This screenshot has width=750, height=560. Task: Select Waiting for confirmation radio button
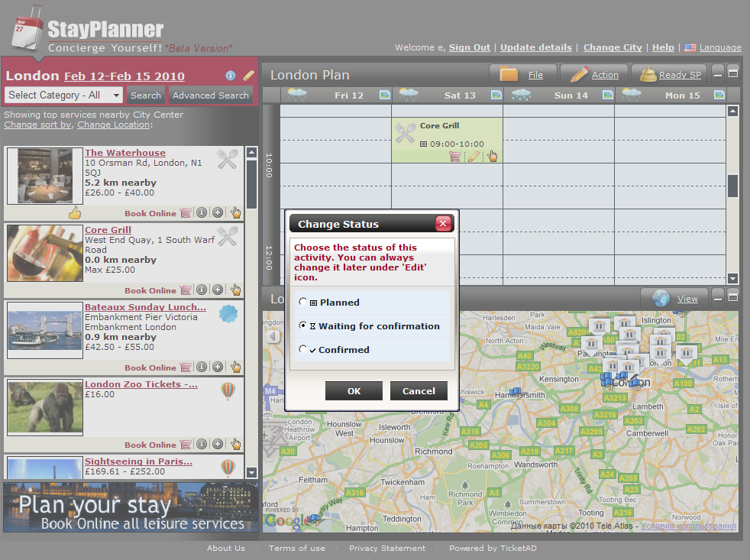point(302,325)
